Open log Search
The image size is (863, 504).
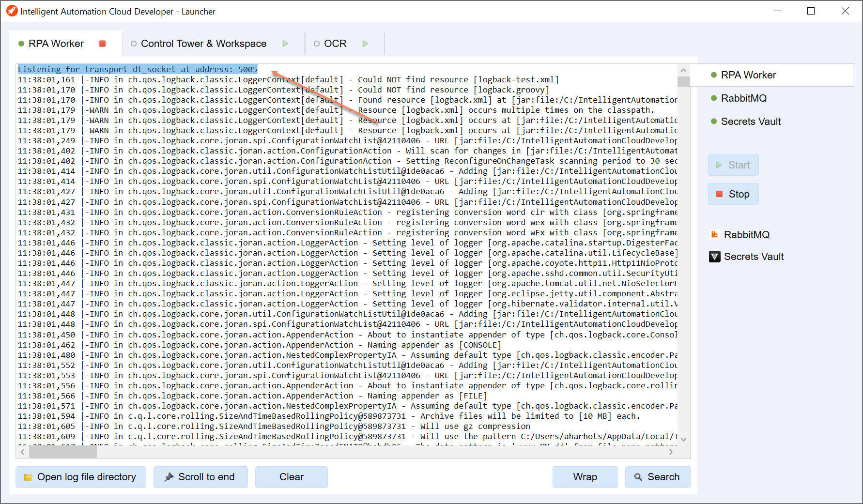pyautogui.click(x=658, y=477)
